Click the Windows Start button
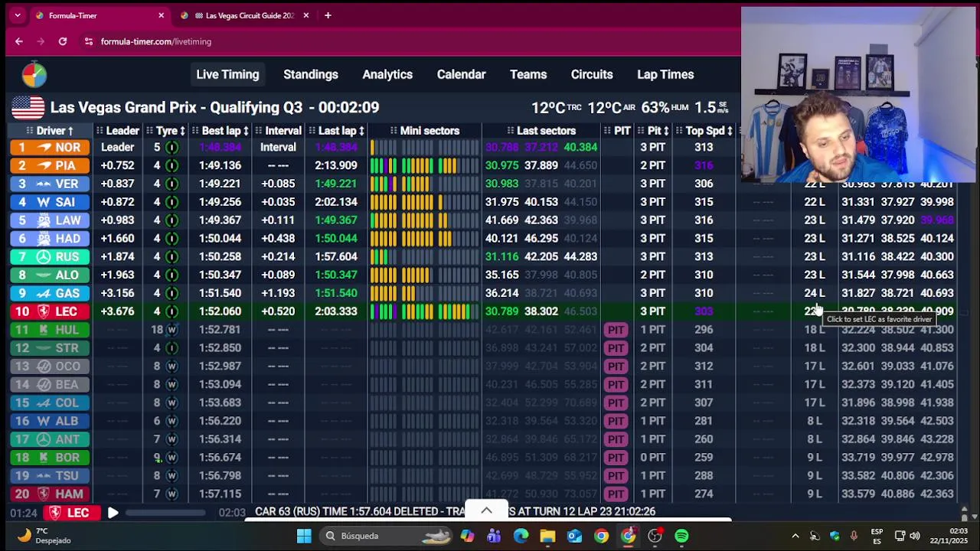980x551 pixels. [304, 536]
